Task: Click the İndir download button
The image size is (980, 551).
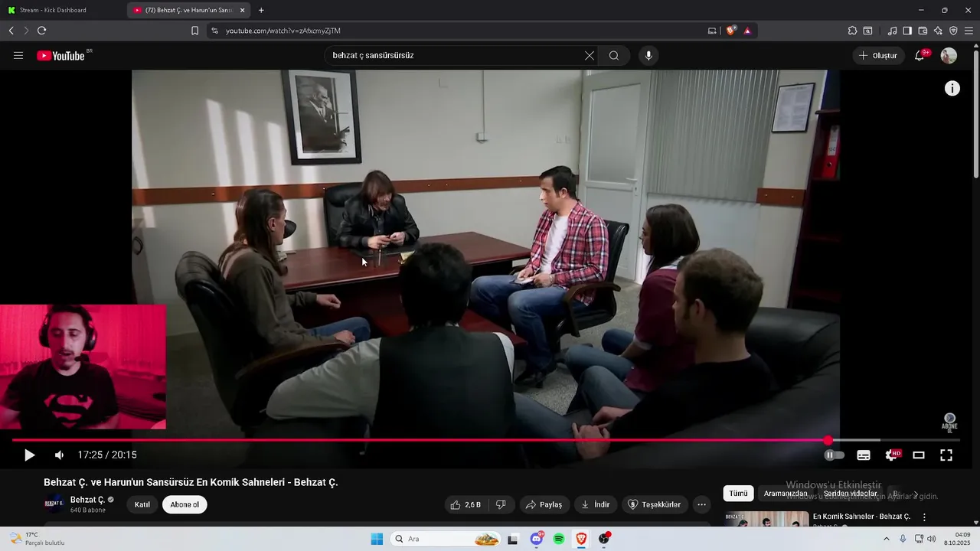Action: coord(596,505)
